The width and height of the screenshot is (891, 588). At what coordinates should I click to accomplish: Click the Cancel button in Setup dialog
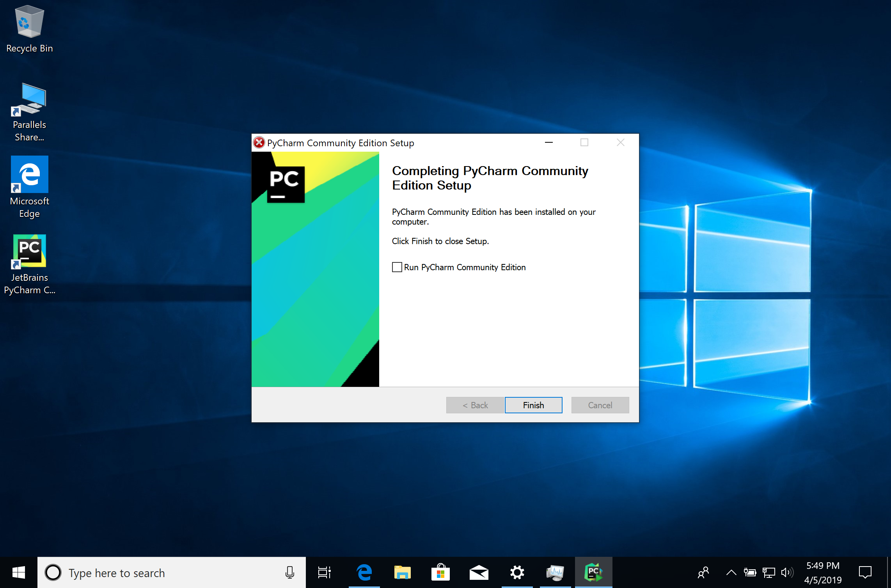point(600,405)
